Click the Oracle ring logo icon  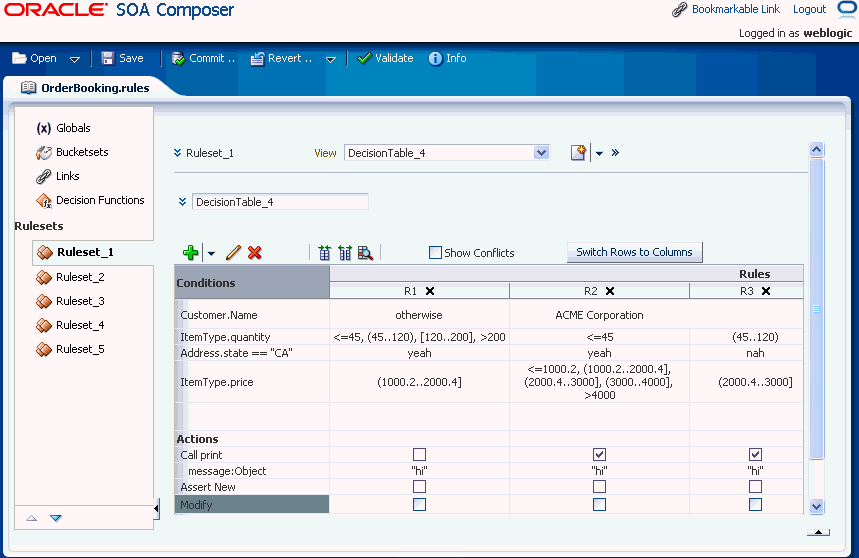(847, 9)
